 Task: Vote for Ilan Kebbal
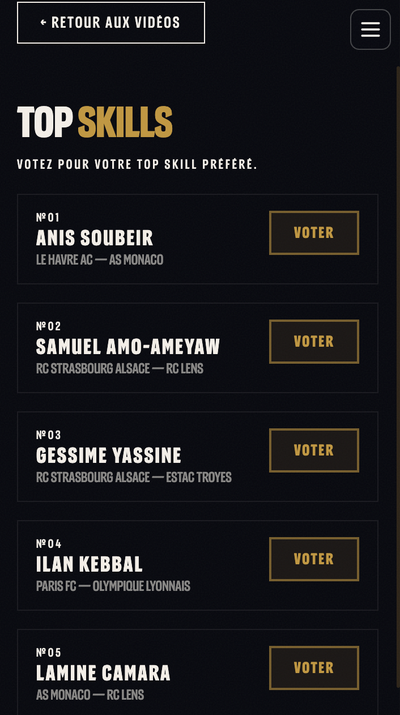point(314,559)
